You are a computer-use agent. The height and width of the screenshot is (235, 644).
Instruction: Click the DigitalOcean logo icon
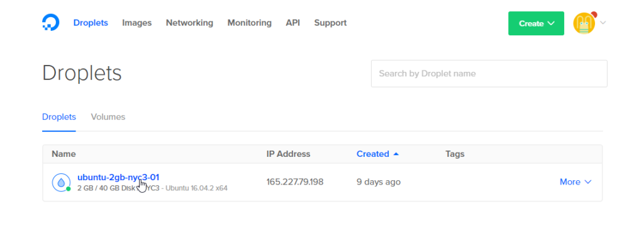coord(50,23)
